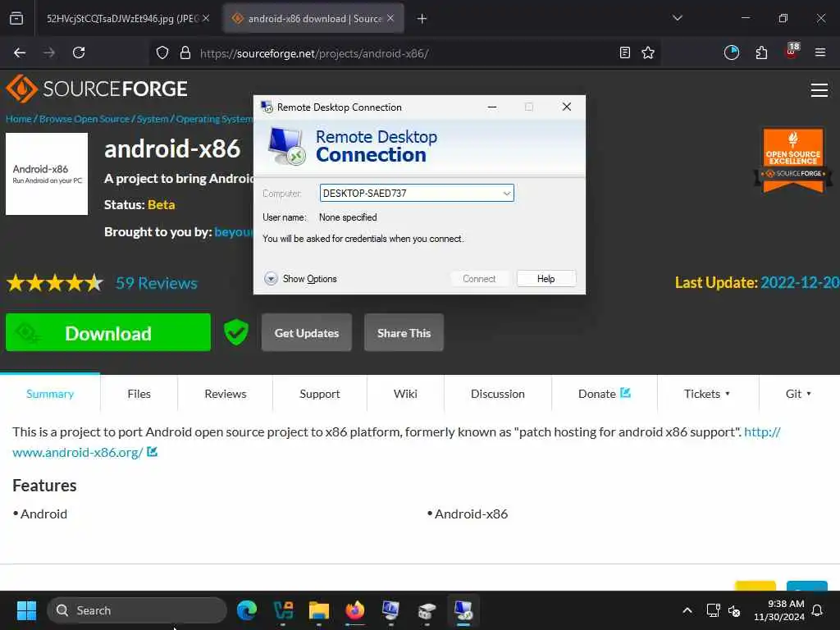Screen dimensions: 840x630
Task: Go back to previous page in Firefox
Action: pyautogui.click(x=20, y=52)
